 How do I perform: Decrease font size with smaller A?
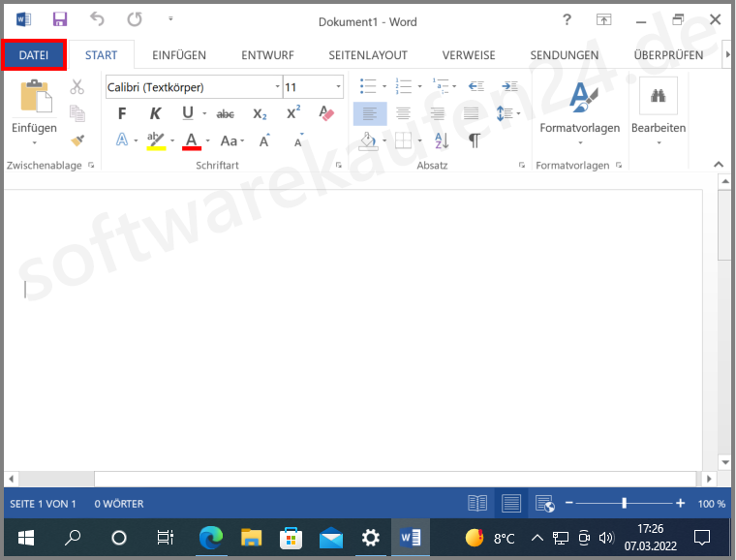299,140
